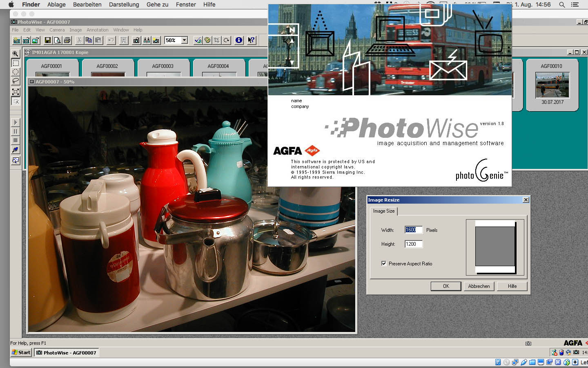
Task: Open print preview via magnifier page icon
Action: [x=58, y=40]
